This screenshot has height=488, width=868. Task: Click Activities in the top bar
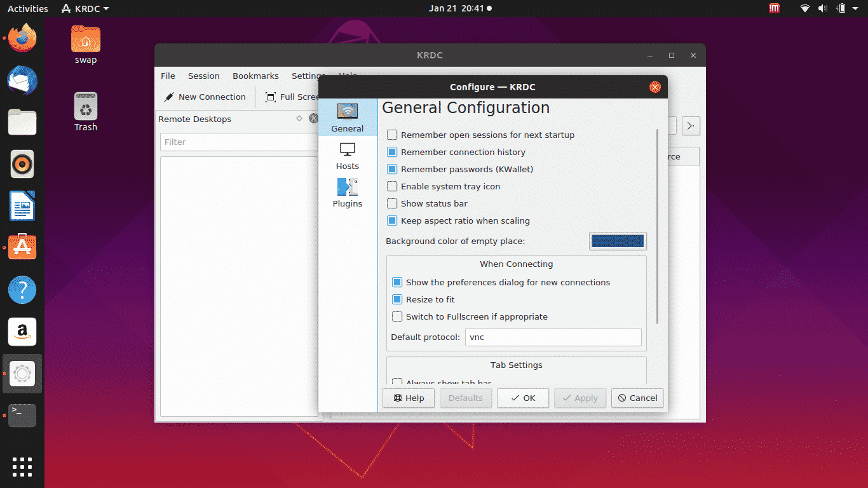pos(27,8)
